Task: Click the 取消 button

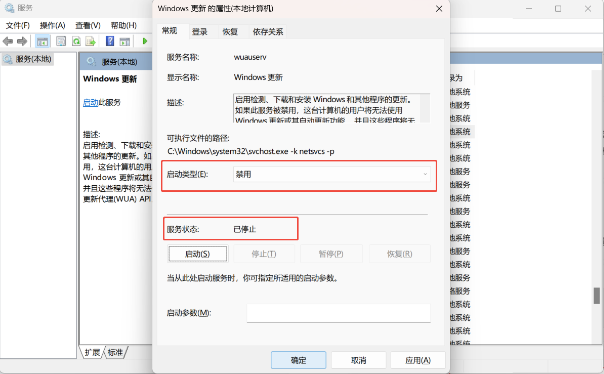Action: point(359,360)
